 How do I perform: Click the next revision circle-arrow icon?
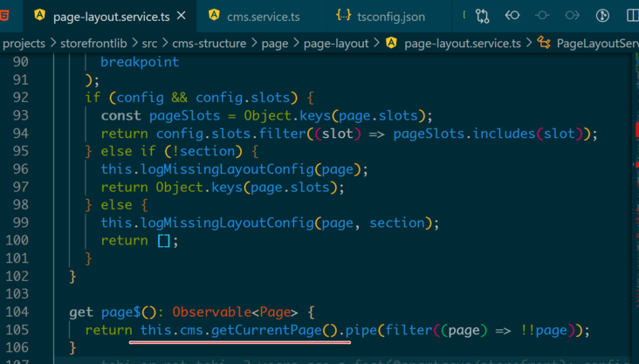572,16
